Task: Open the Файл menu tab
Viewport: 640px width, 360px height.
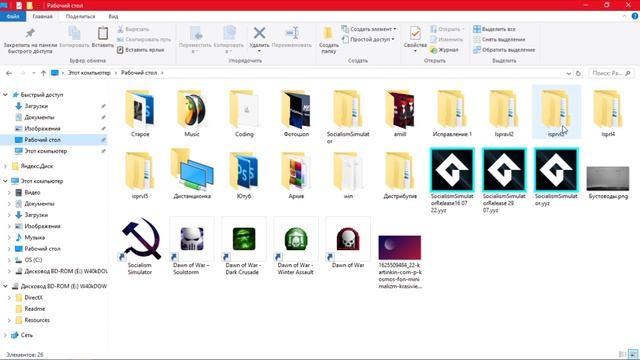Action: click(x=13, y=16)
